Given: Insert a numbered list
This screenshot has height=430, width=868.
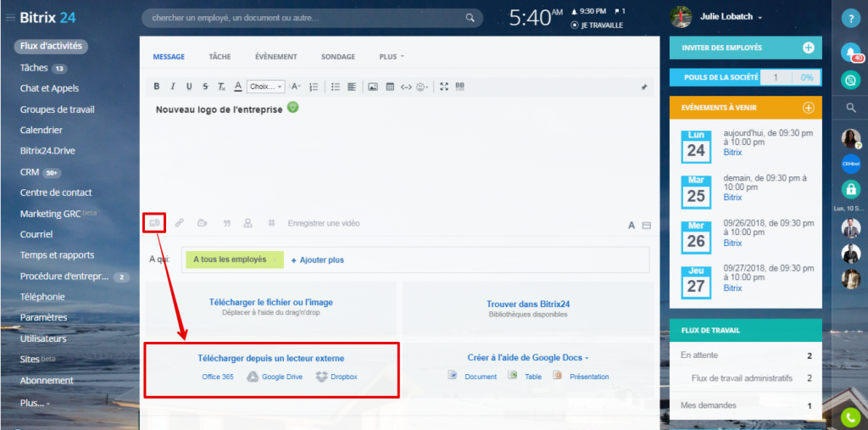Looking at the screenshot, I should tap(314, 87).
